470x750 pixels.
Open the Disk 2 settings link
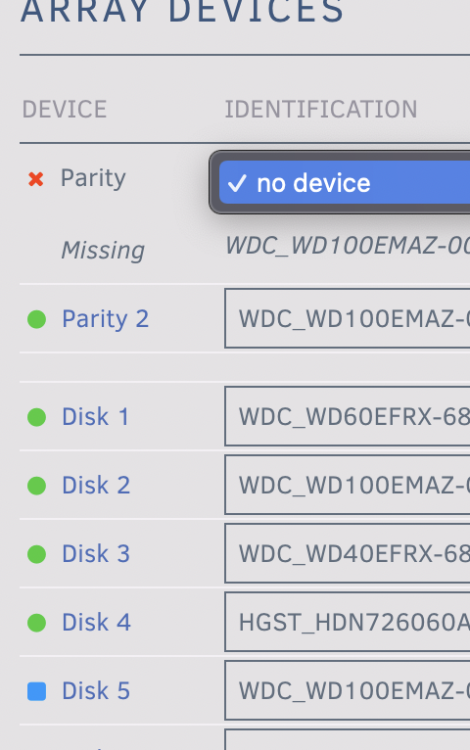point(96,485)
